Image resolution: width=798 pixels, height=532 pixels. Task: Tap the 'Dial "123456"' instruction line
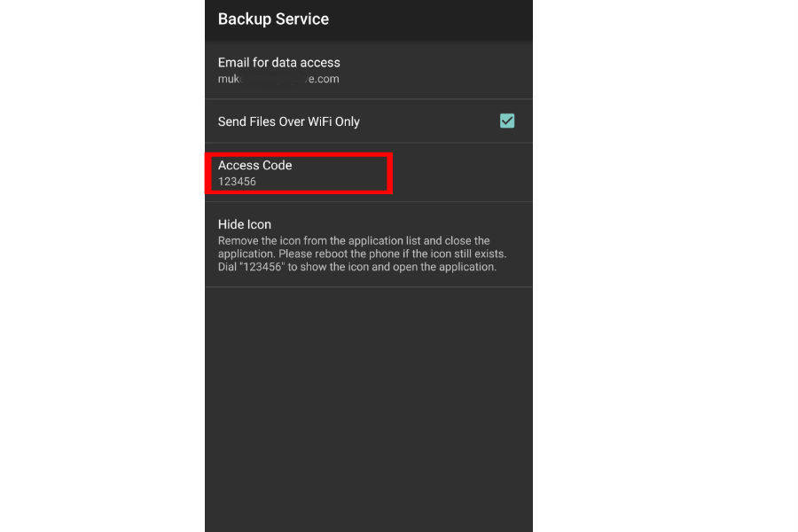tap(356, 267)
